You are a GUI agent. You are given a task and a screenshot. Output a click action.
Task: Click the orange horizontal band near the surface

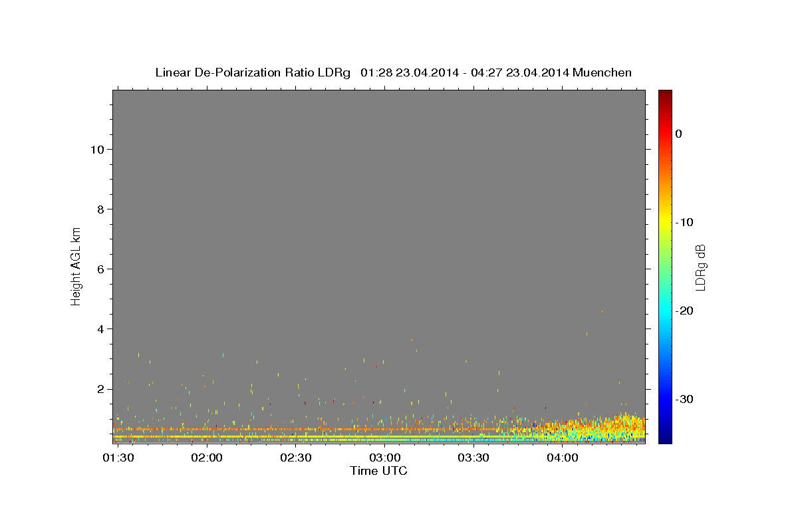pos(306,430)
